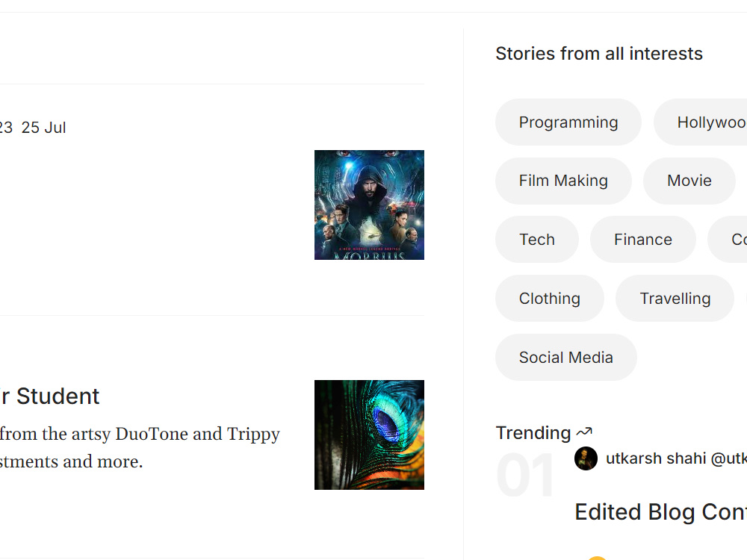Open the Movie topic chip
The image size is (747, 560).
(x=689, y=181)
